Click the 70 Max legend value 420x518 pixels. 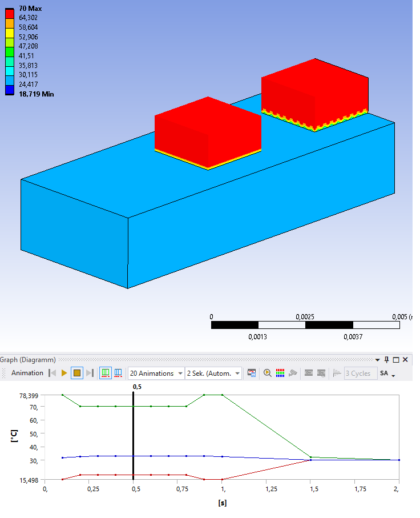[x=30, y=9]
